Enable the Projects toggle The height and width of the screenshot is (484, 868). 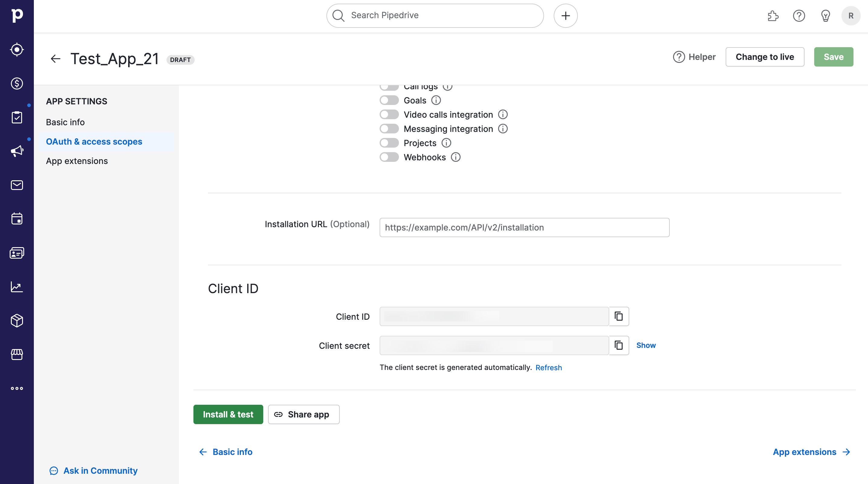pyautogui.click(x=389, y=143)
